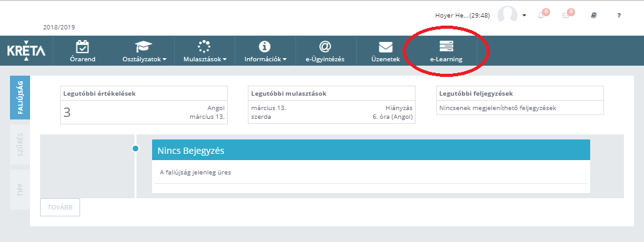The height and width of the screenshot is (242, 644).
Task: Open the unread messages envelope icon
Action: click(x=566, y=16)
